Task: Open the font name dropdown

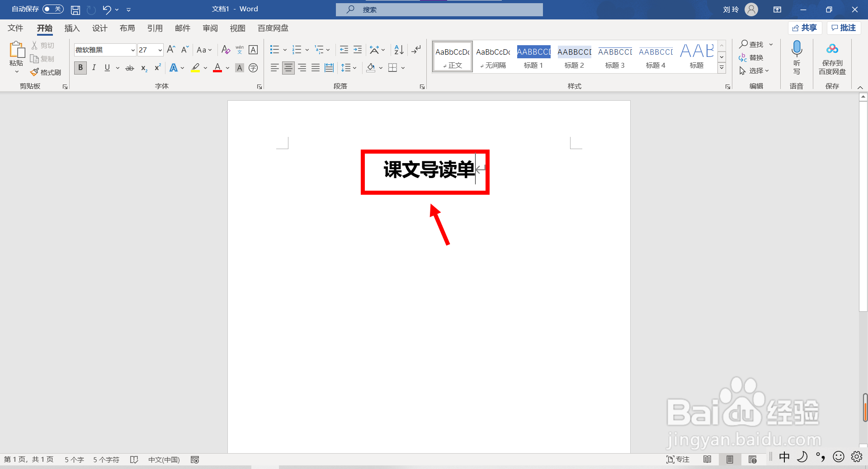Action: click(133, 50)
